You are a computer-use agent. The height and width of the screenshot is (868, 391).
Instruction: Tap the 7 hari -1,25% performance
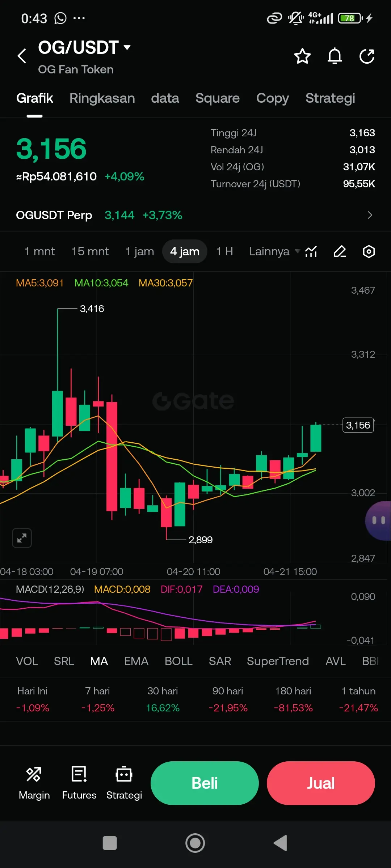(98, 699)
